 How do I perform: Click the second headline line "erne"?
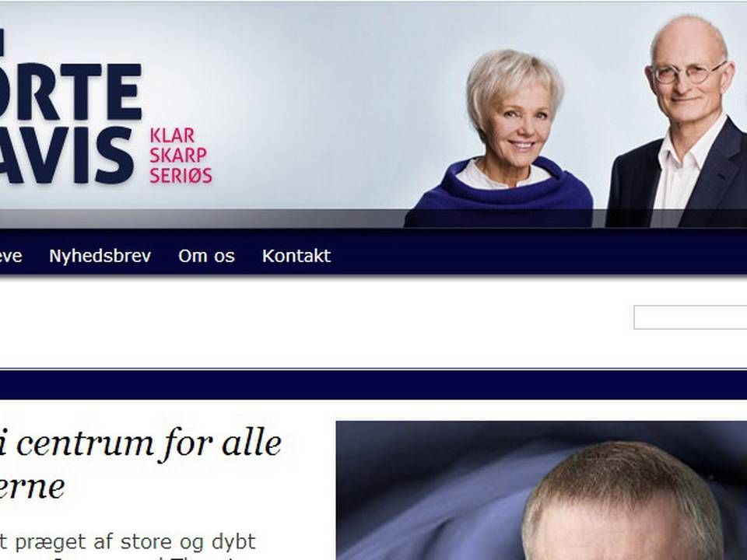[x=32, y=487]
